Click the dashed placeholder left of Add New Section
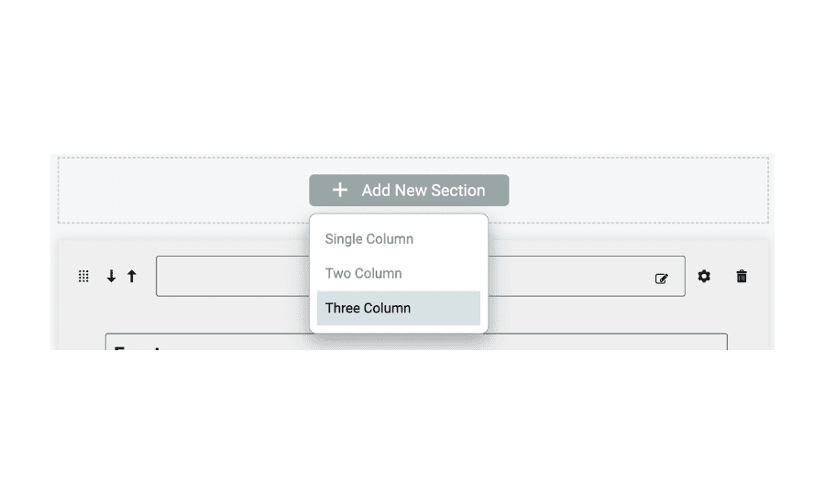 tap(184, 190)
